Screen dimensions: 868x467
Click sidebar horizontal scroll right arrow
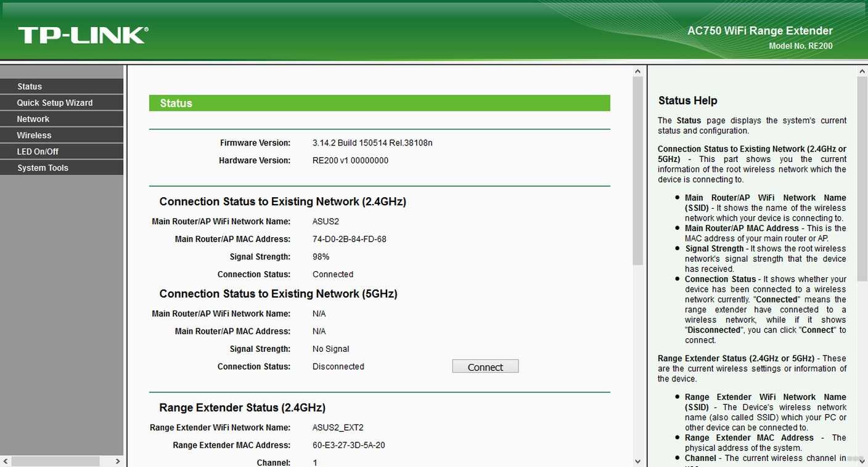pyautogui.click(x=118, y=461)
